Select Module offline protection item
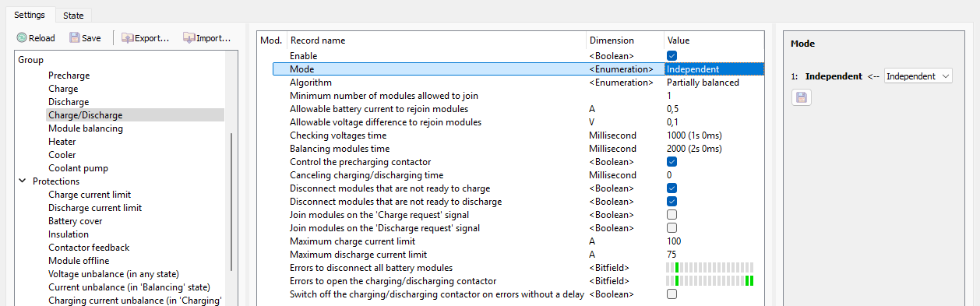Image resolution: width=980 pixels, height=306 pixels. click(x=79, y=261)
